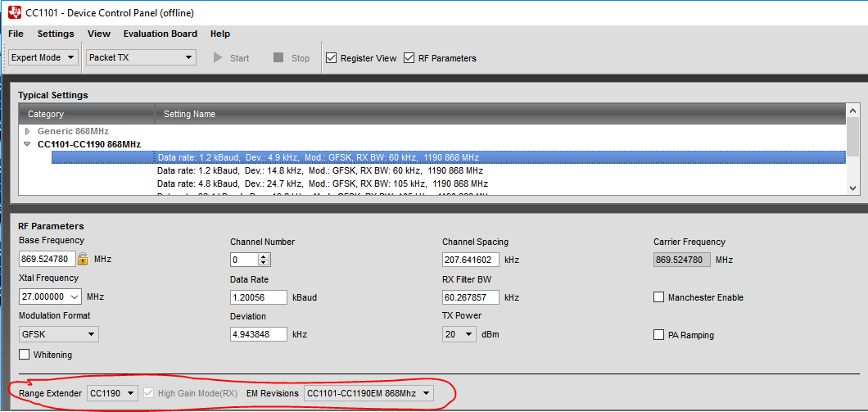Select the 1.2 kBaud Dev 4.9 kHz setting
This screenshot has width=868, height=412.
pos(449,157)
